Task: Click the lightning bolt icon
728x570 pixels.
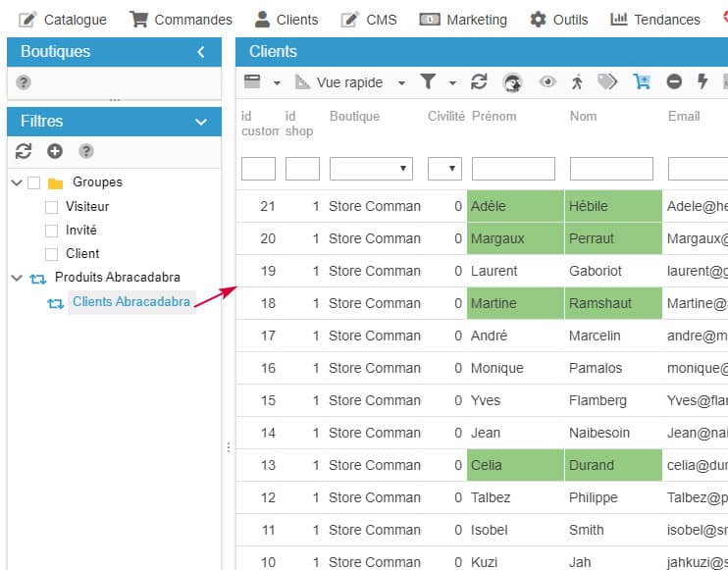Action: [x=702, y=82]
